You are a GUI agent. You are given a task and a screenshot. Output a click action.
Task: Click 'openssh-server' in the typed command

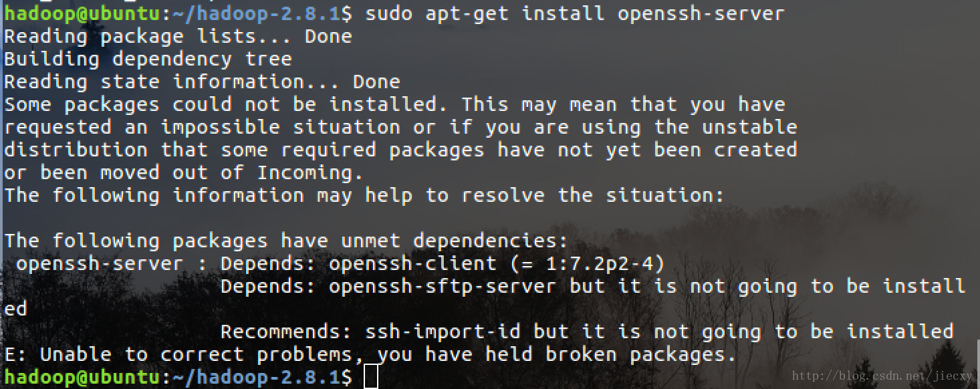701,13
